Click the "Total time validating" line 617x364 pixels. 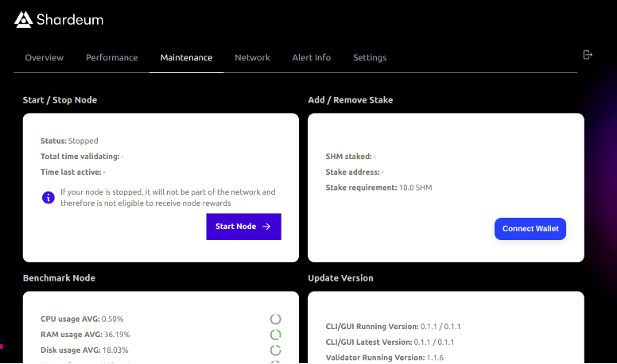82,157
